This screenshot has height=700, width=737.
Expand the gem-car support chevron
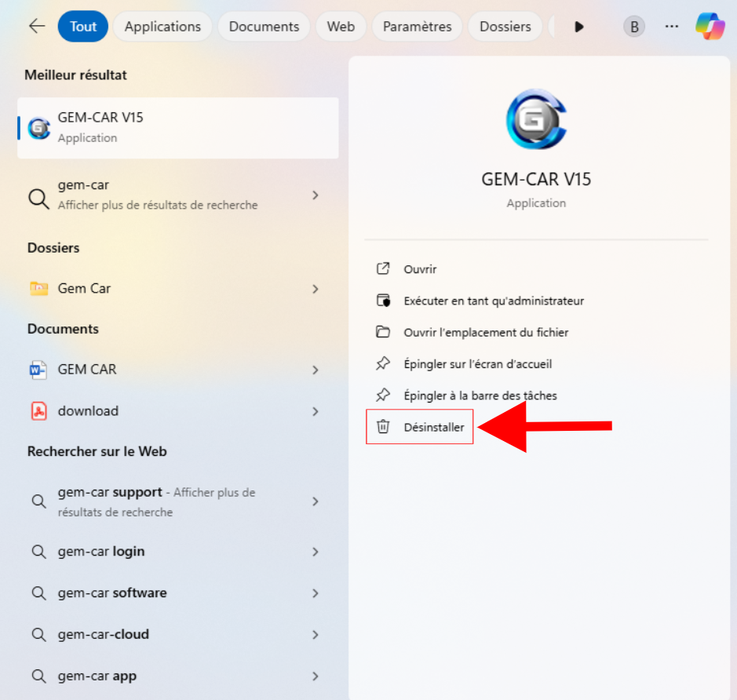[316, 501]
